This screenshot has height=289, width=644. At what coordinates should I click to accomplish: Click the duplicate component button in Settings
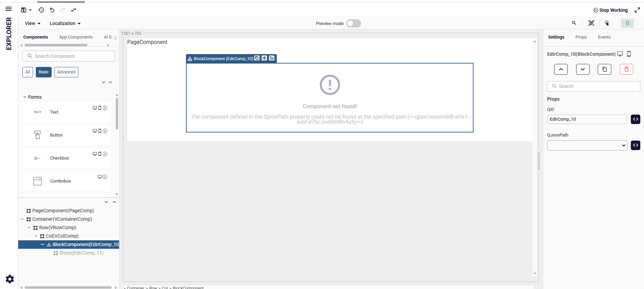point(604,69)
